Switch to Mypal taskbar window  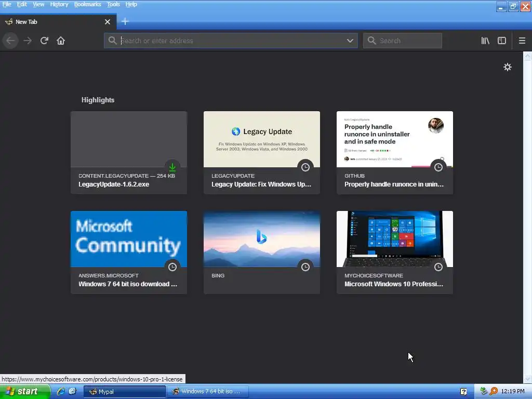125,392
